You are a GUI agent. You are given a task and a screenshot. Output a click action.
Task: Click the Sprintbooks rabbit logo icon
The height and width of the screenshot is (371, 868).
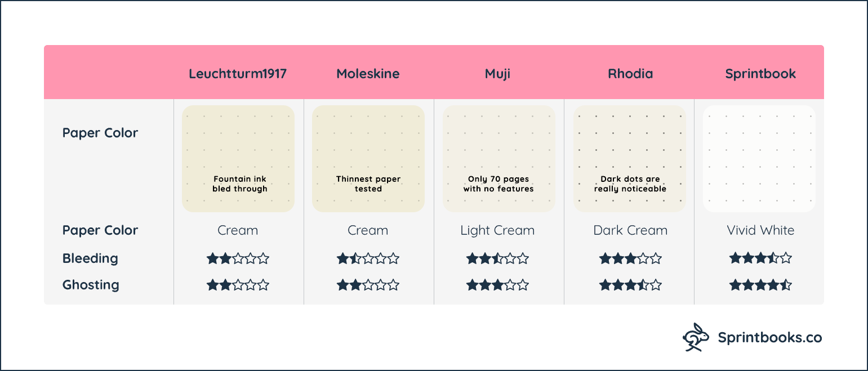[696, 337]
